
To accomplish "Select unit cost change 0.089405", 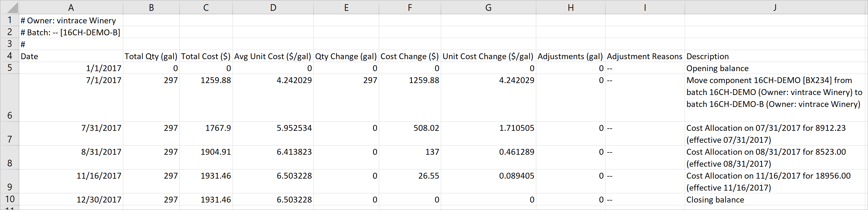I will 488,181.
